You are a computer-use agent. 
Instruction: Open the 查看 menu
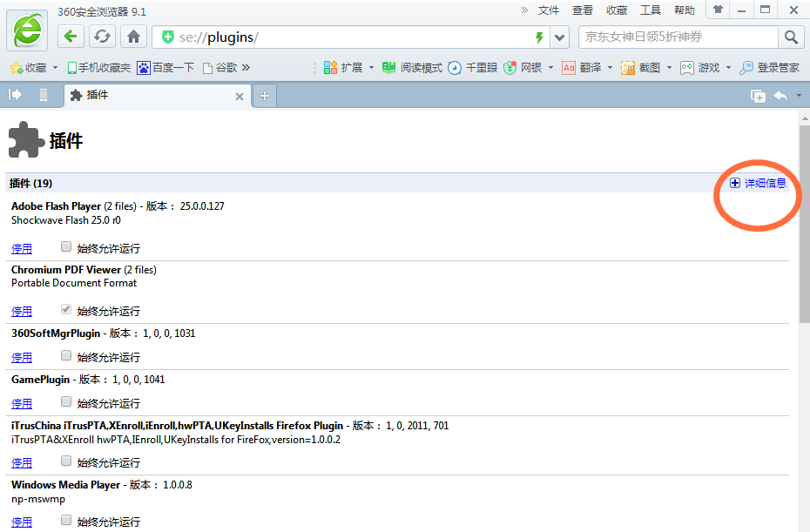583,10
